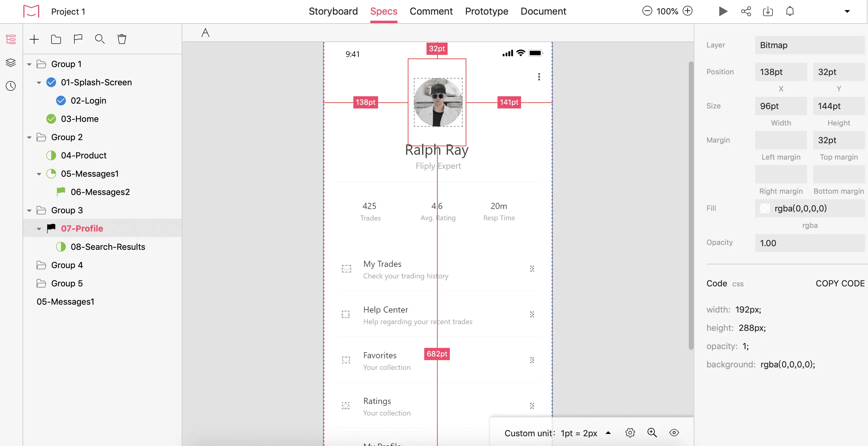This screenshot has height=446, width=868.
Task: Collapse the Group 1 folder
Action: (x=29, y=64)
